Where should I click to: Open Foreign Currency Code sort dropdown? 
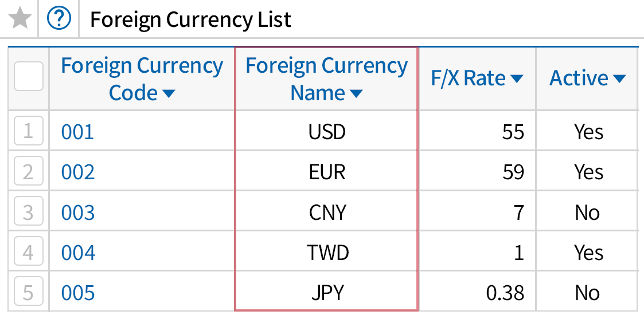[169, 93]
